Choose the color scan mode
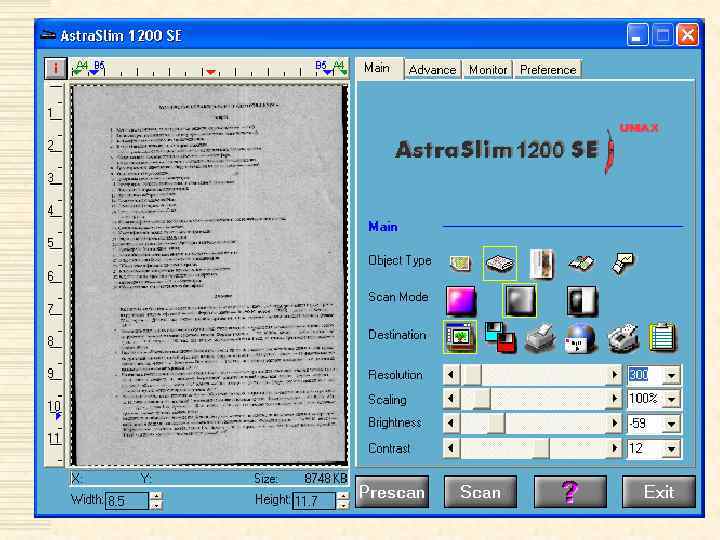720x540 pixels. [x=461, y=301]
